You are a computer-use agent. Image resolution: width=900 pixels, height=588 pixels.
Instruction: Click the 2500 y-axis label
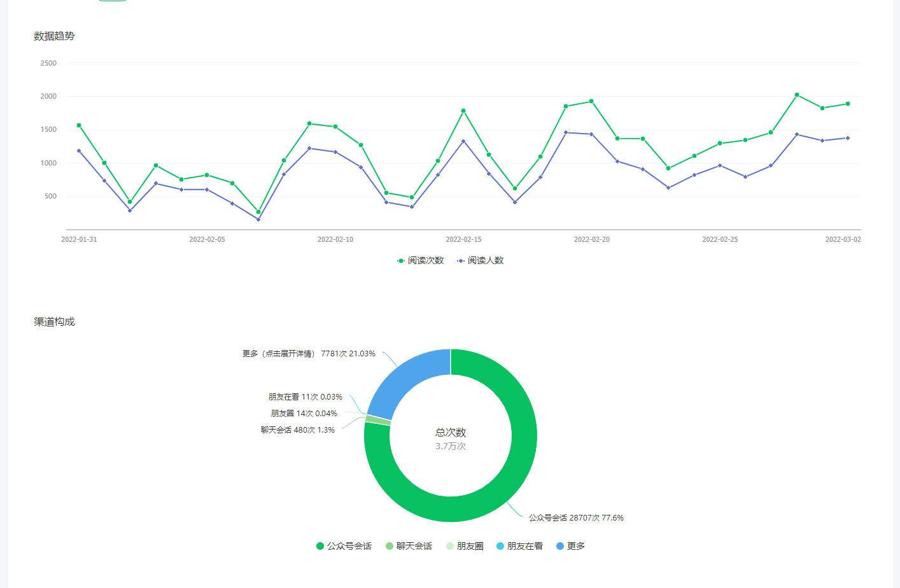[x=48, y=63]
